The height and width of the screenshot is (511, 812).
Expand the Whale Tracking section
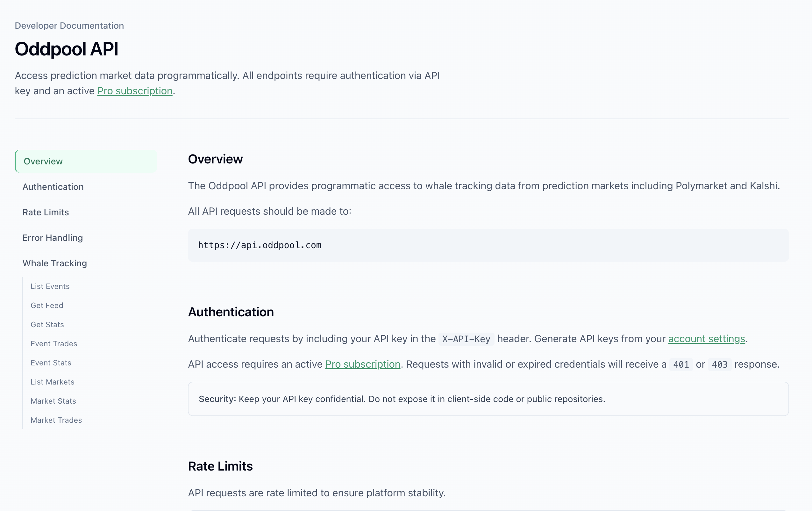coord(55,263)
